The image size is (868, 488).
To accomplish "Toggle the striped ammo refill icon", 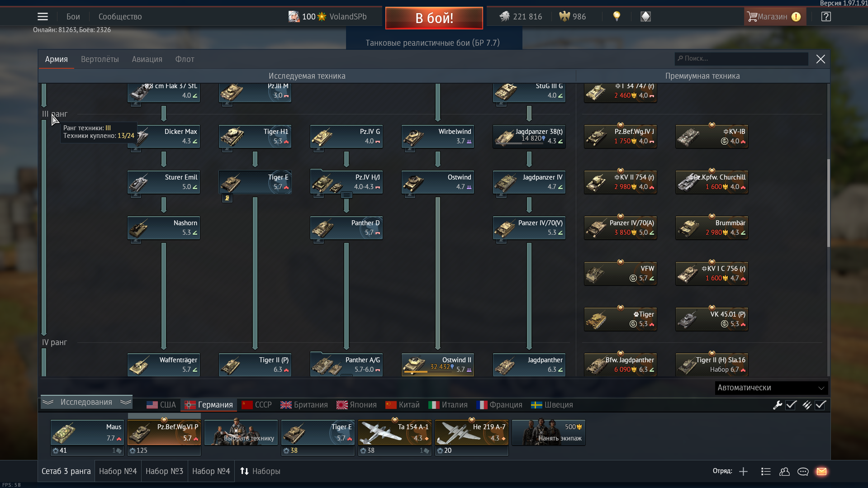I will coord(807,405).
